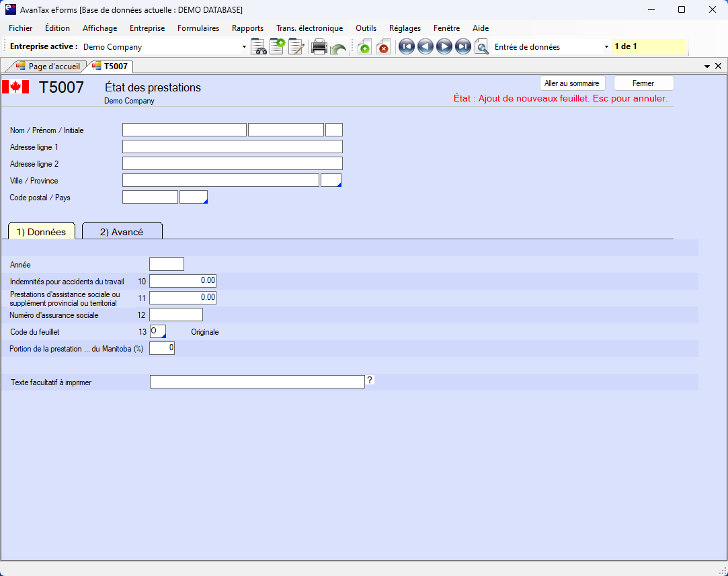The width and height of the screenshot is (728, 576).
Task: Switch to the 2) Avancé tab
Action: tap(122, 232)
